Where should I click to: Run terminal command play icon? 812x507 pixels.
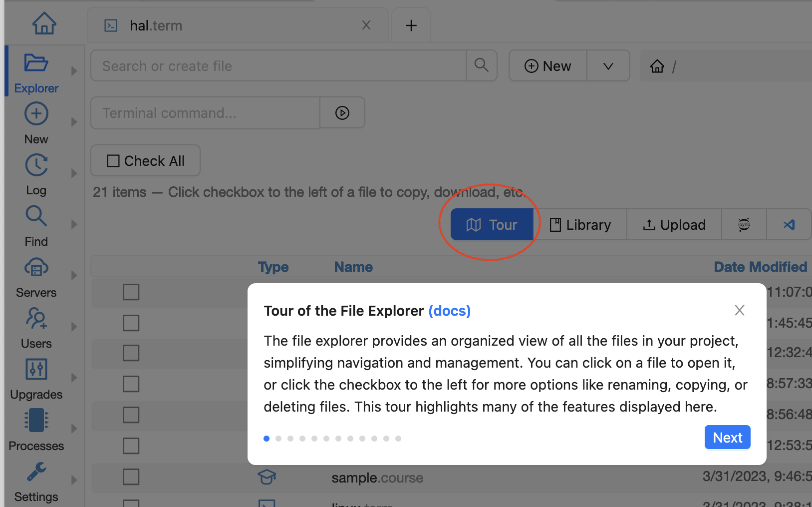pos(342,113)
